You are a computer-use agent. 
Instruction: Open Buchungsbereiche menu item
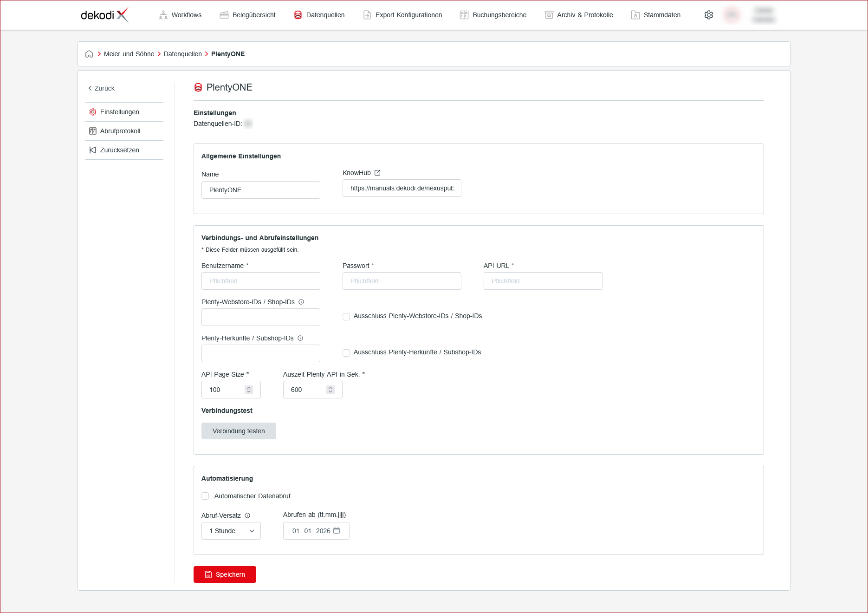(x=499, y=15)
